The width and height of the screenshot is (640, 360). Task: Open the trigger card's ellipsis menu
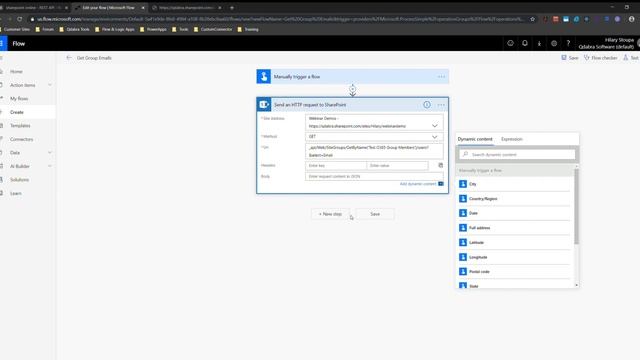tap(441, 77)
